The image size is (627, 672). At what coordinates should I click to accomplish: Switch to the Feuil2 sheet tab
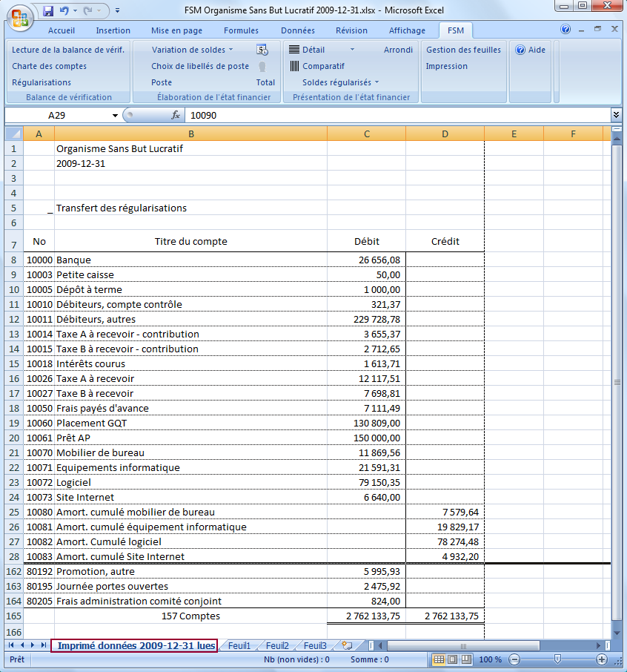(x=277, y=646)
